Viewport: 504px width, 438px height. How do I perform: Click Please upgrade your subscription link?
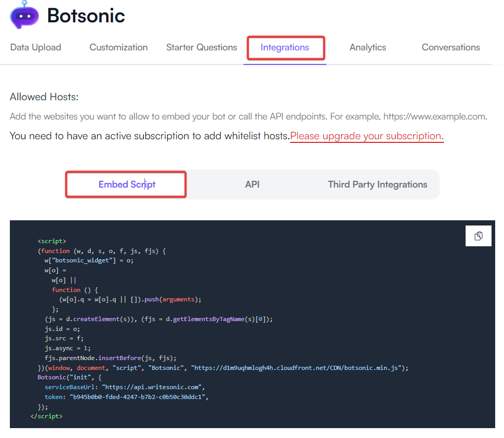click(x=366, y=136)
